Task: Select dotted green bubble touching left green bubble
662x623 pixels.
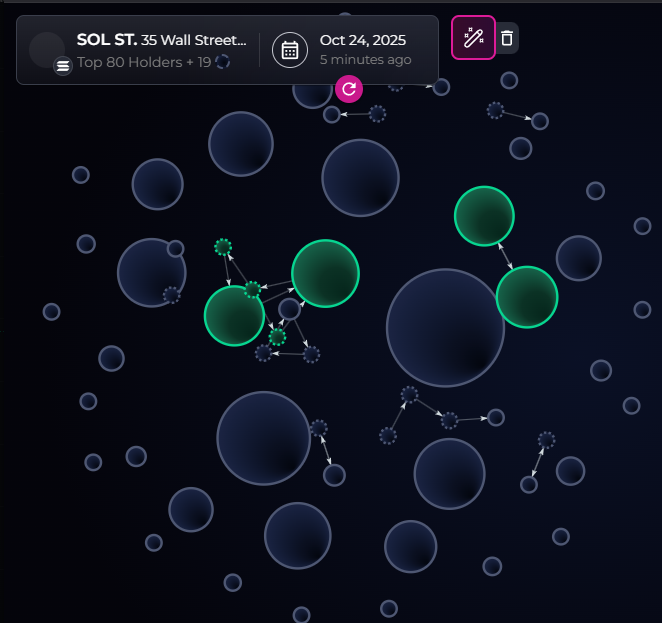Action: coord(252,290)
